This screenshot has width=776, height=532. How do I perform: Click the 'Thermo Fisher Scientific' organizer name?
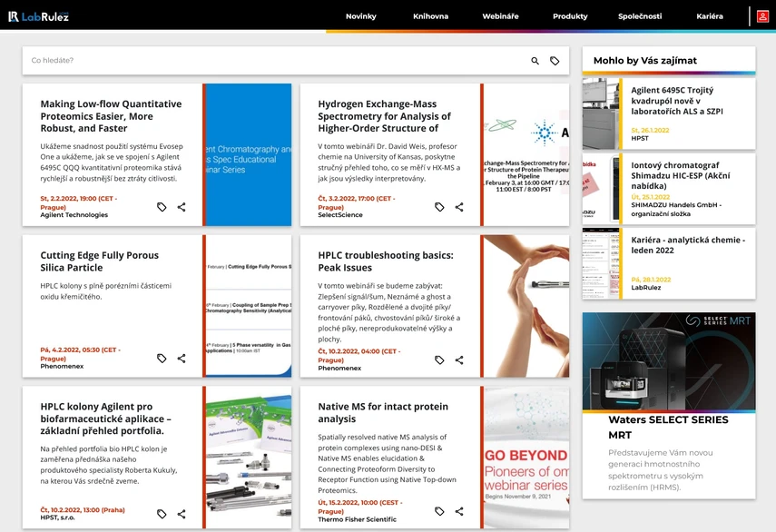tap(357, 519)
